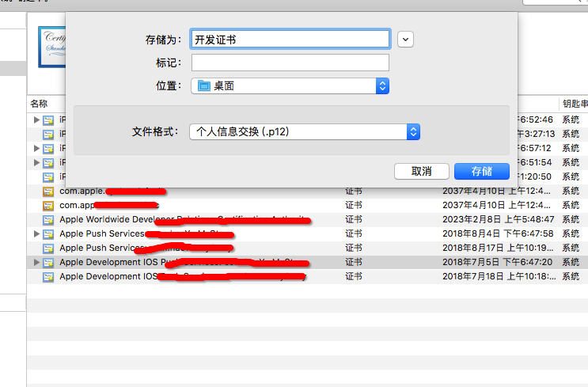Click certificate icon of row expiring 3:27:13
The height and width of the screenshot is (387, 588).
point(48,135)
